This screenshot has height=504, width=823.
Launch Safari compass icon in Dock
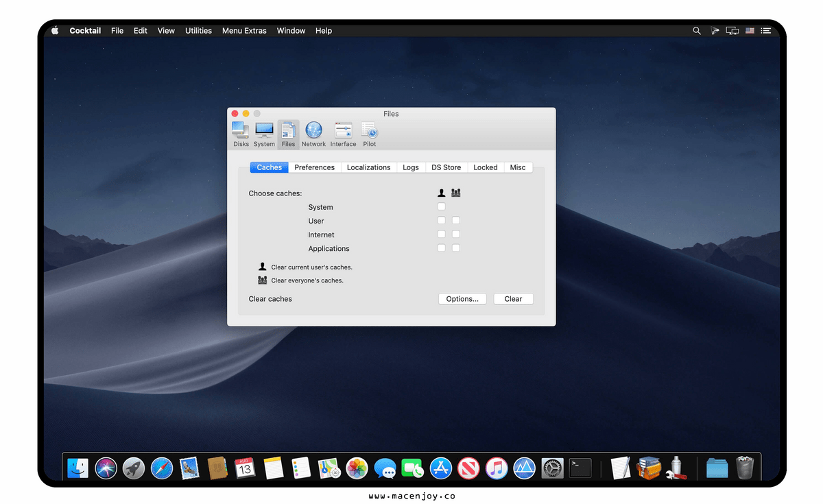click(x=161, y=468)
